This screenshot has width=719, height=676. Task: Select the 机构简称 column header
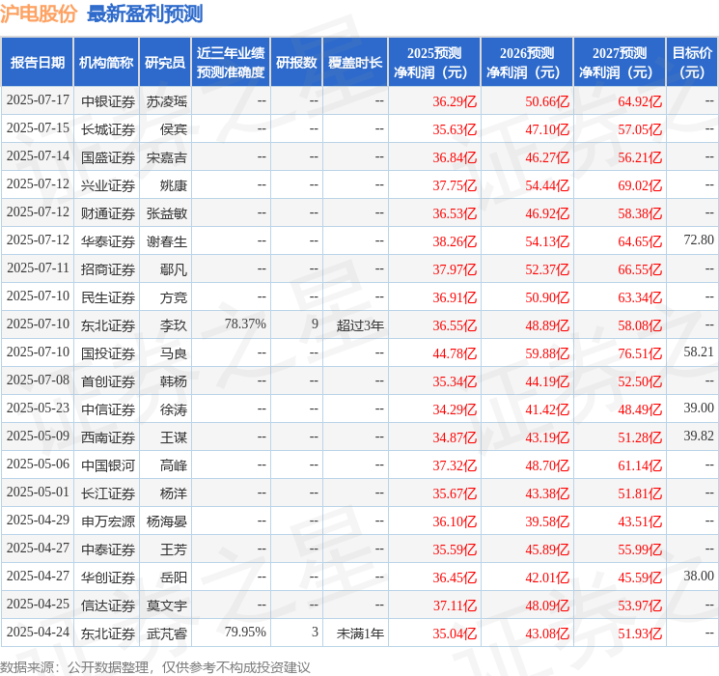point(106,62)
